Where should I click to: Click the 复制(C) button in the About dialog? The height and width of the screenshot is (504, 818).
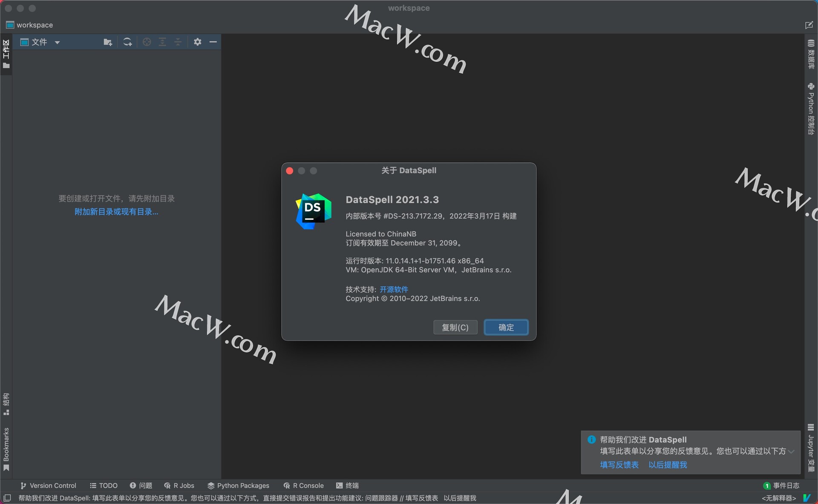(455, 327)
